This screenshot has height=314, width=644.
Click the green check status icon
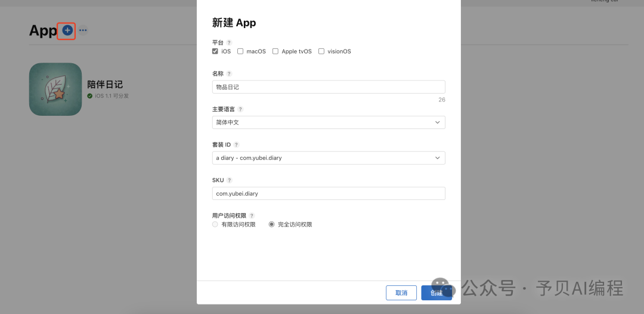coord(90,96)
